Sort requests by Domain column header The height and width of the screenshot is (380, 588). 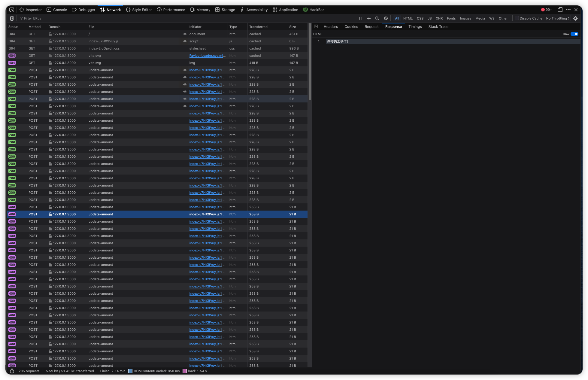coord(67,27)
